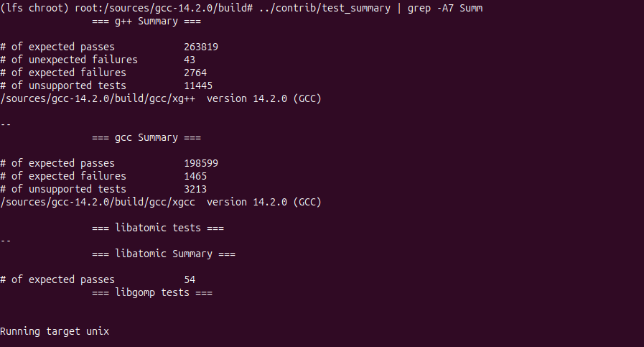Image resolution: width=644 pixels, height=347 pixels.
Task: Click the g++ expected passes count 263819
Action: click(201, 47)
